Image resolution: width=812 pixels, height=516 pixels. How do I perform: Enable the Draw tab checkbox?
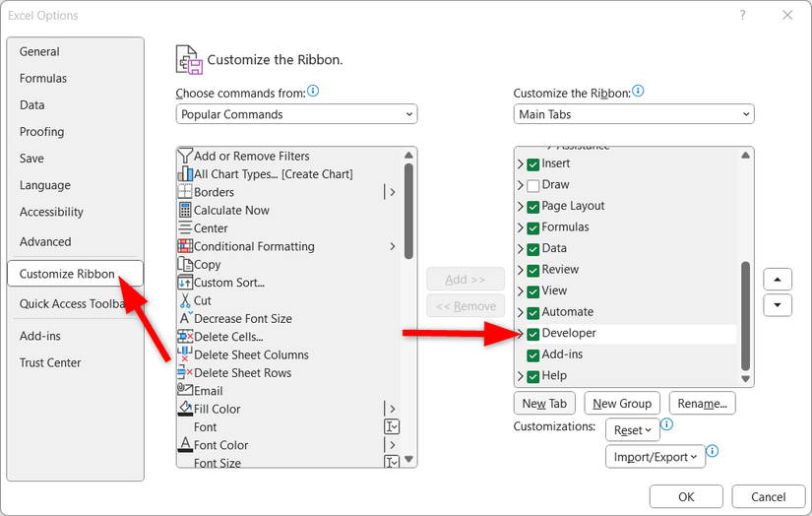532,185
